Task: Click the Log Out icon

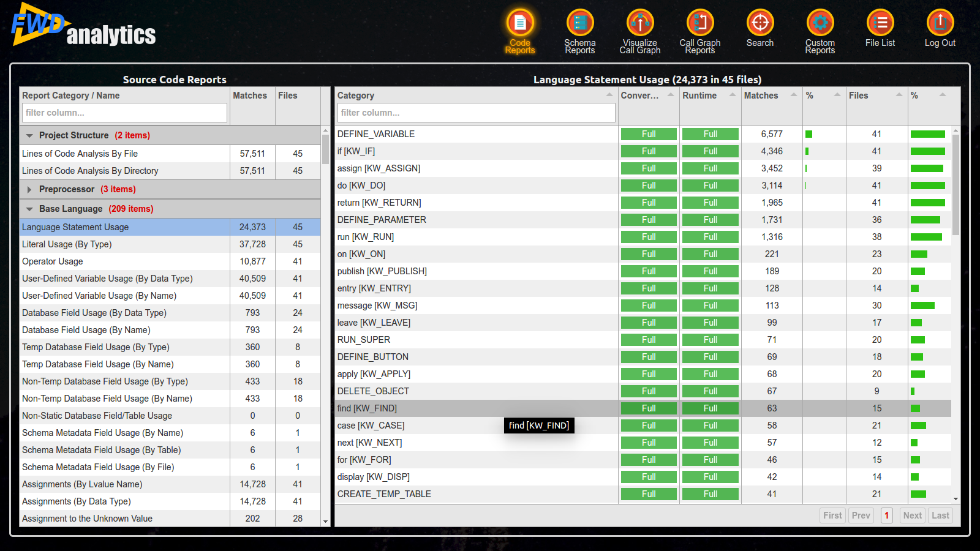Action: pos(940,23)
